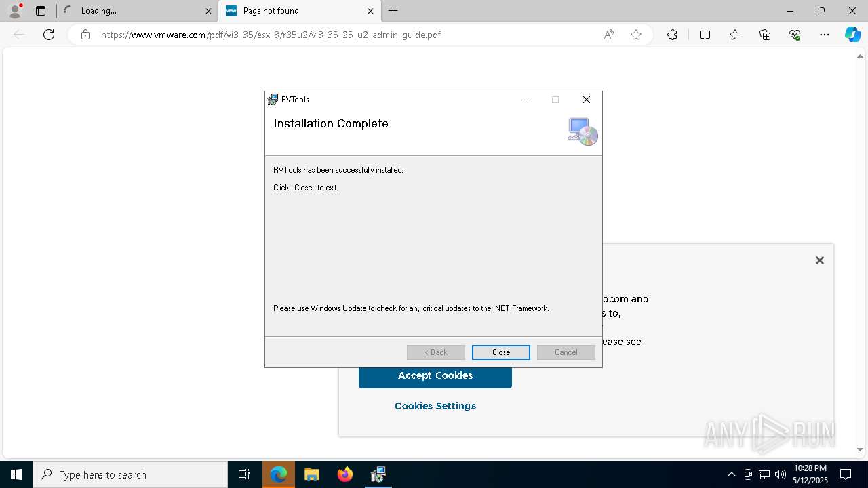This screenshot has height=488, width=868.
Task: Show hidden system tray icons
Action: point(731,474)
